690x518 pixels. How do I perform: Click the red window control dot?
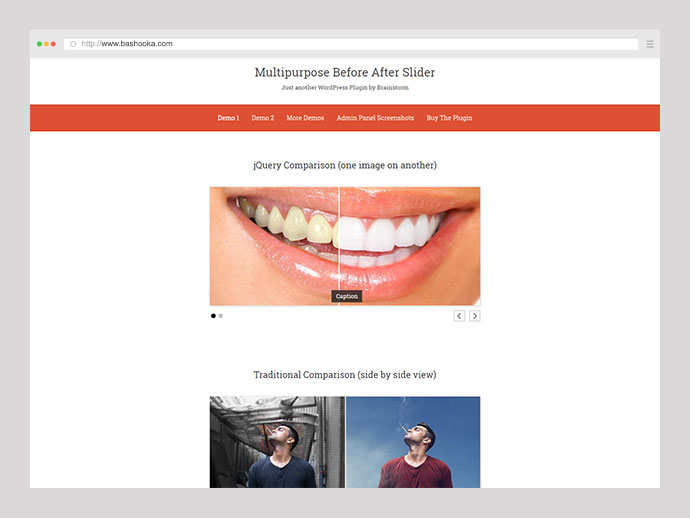click(53, 44)
